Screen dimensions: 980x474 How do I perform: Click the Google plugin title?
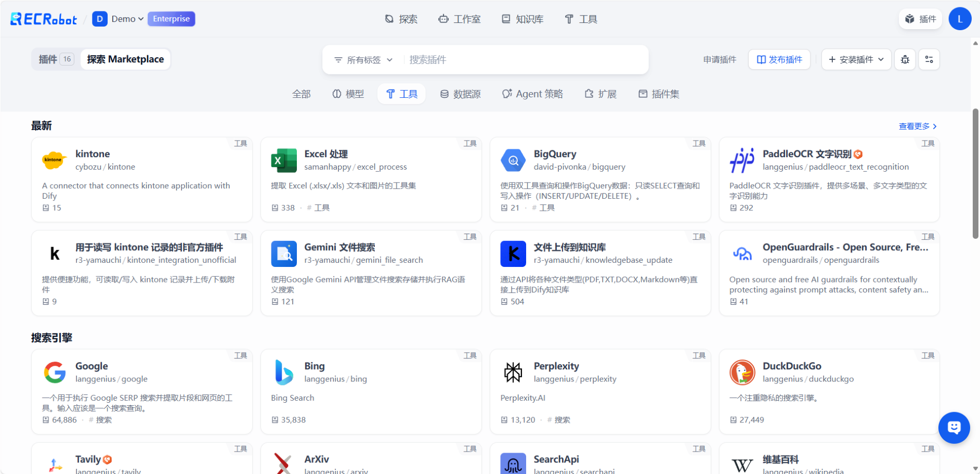(92, 366)
